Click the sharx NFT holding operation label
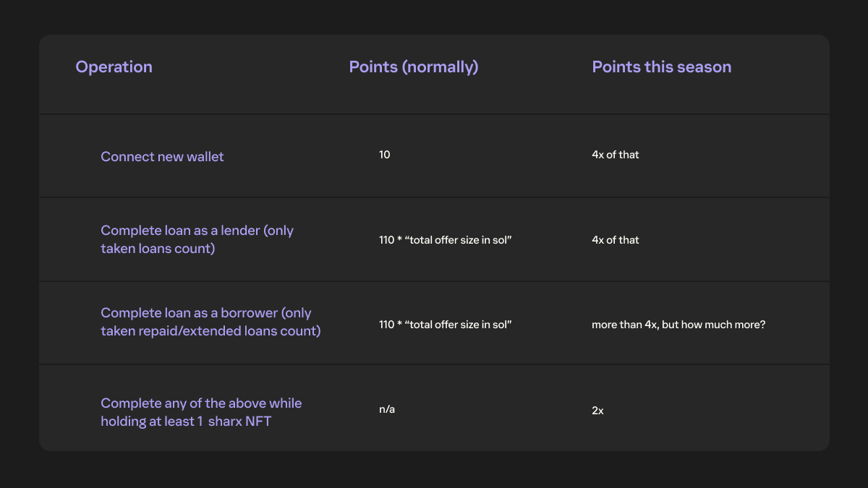Image resolution: width=868 pixels, height=488 pixels. coord(201,411)
